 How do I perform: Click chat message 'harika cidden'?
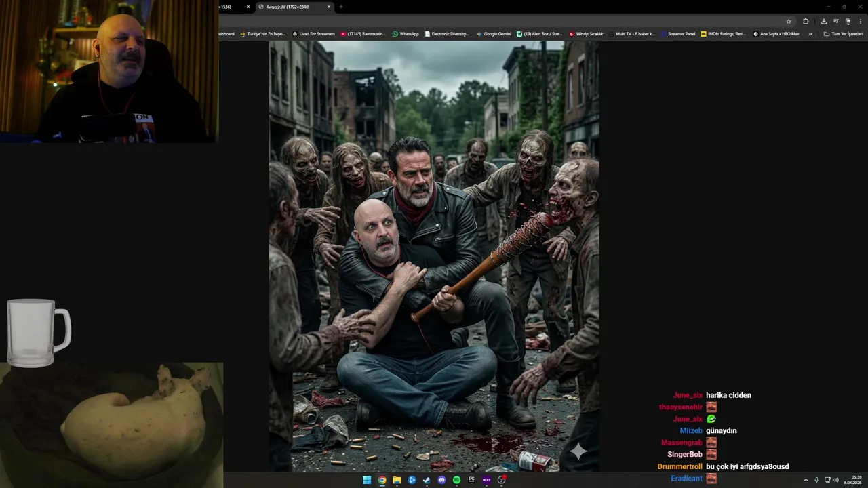728,395
